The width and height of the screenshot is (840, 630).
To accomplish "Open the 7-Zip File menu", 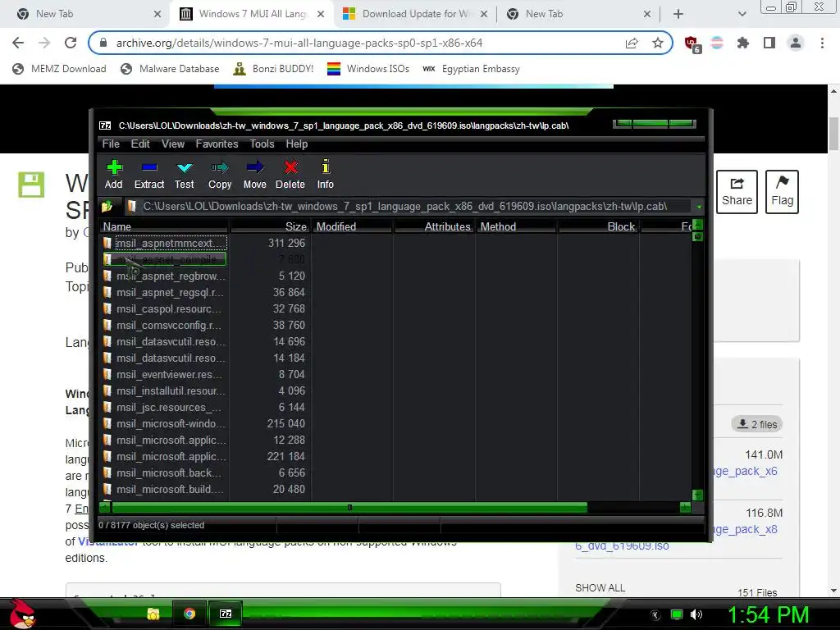I will pyautogui.click(x=111, y=144).
